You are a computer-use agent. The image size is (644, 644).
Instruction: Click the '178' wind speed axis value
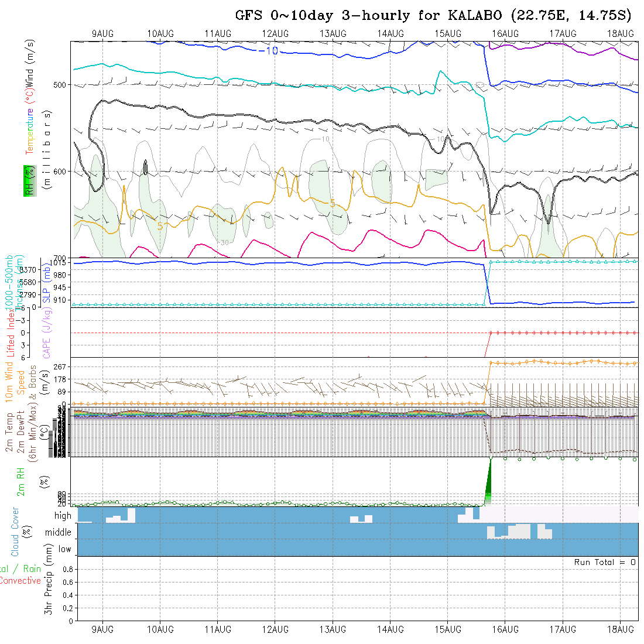(60, 379)
